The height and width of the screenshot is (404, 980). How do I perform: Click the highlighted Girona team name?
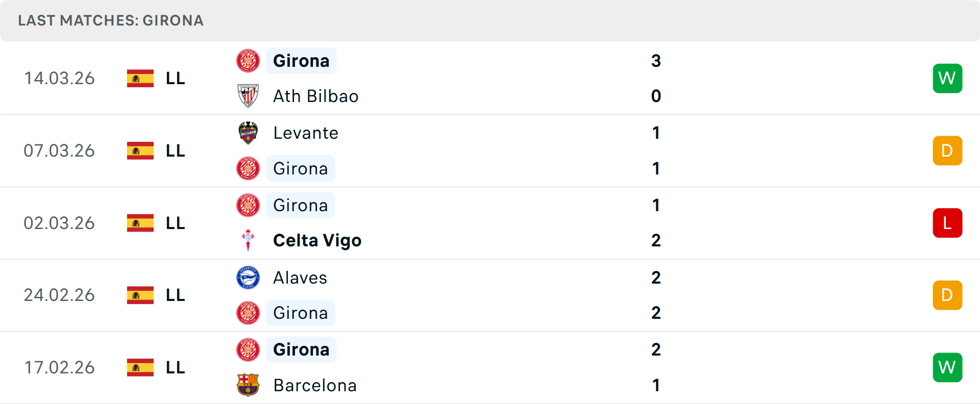pos(301,60)
